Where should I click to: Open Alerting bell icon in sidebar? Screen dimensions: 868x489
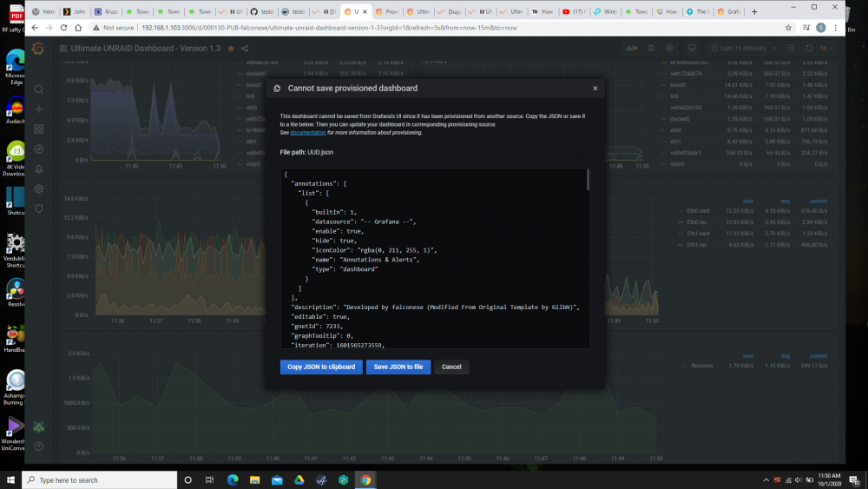coord(39,169)
